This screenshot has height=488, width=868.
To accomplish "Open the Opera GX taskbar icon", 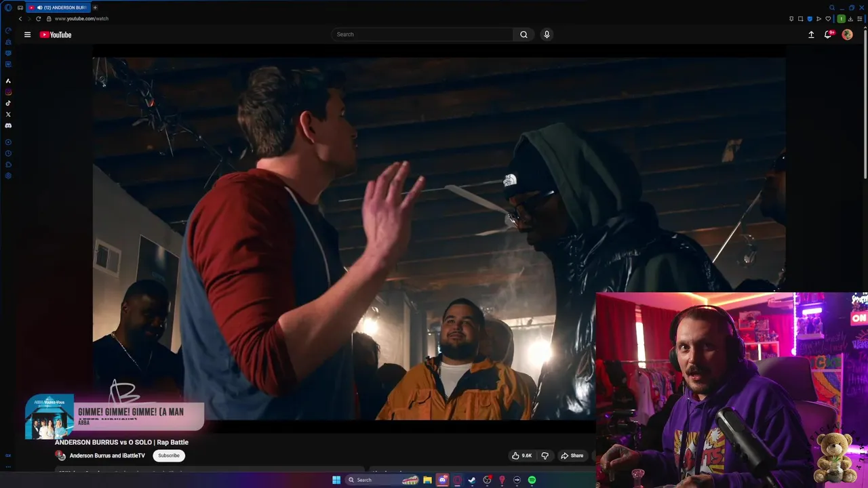I will pos(457,480).
